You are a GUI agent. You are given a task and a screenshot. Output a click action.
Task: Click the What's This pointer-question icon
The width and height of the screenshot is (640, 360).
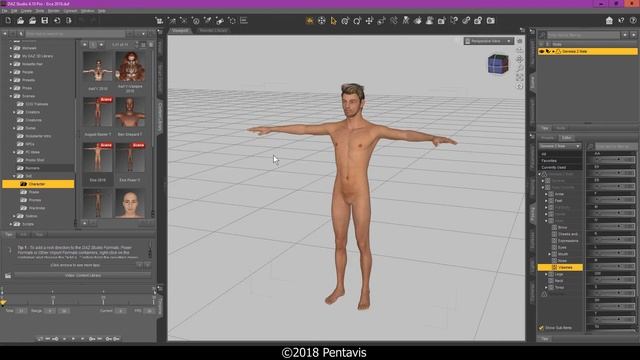621,20
